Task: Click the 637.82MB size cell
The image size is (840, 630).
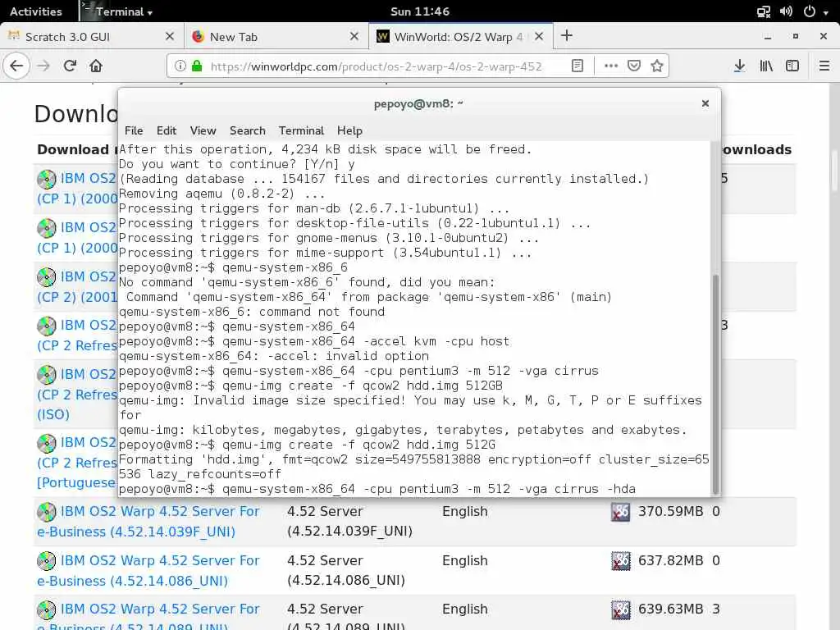Action: click(670, 561)
